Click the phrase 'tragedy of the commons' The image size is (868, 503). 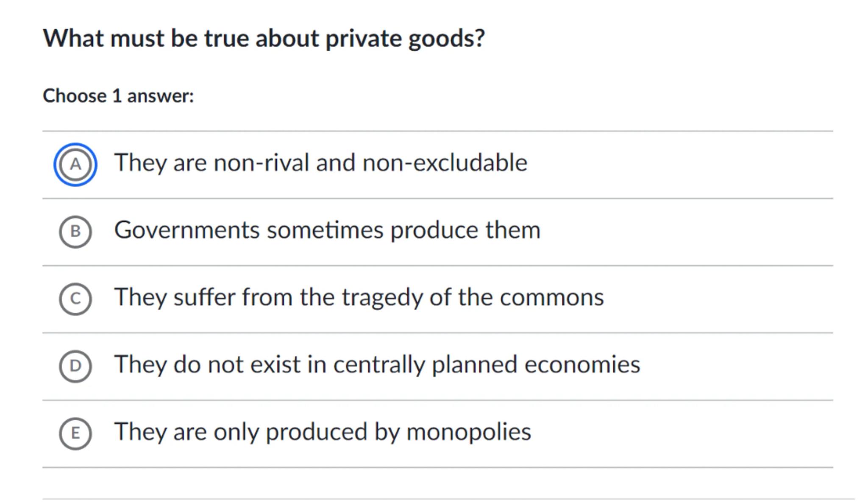click(473, 297)
